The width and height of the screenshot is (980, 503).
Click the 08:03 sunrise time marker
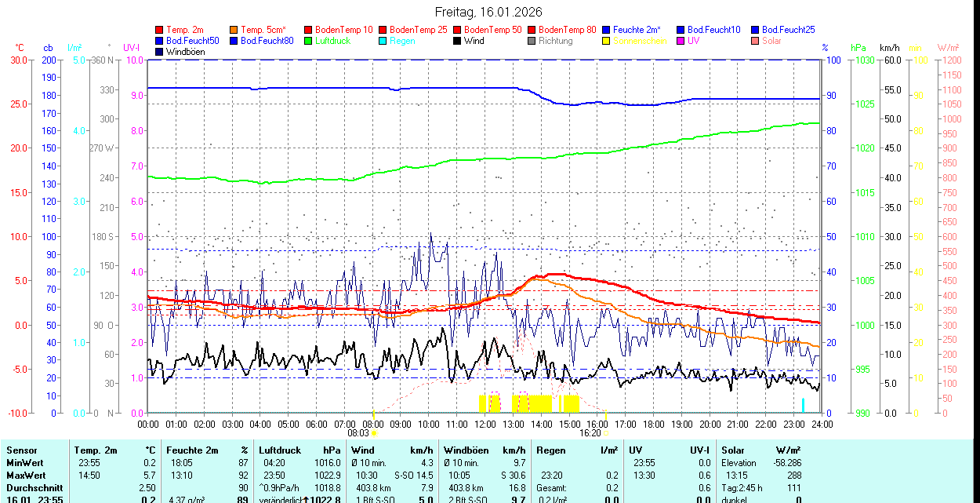click(358, 432)
